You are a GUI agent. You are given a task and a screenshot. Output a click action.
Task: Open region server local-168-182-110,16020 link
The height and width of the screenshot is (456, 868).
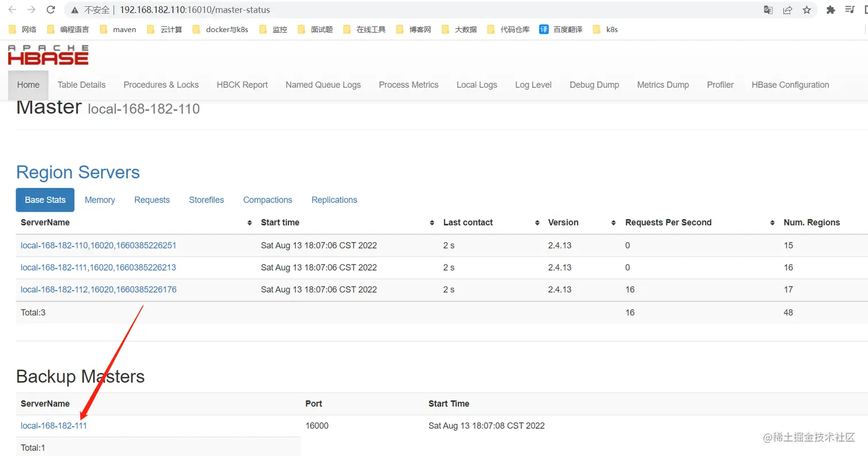pos(99,245)
